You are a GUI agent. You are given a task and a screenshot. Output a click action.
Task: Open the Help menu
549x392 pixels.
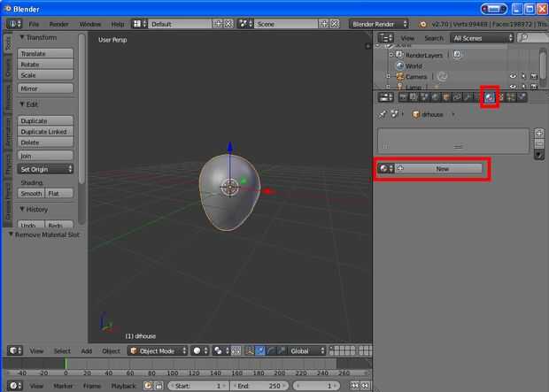point(117,24)
